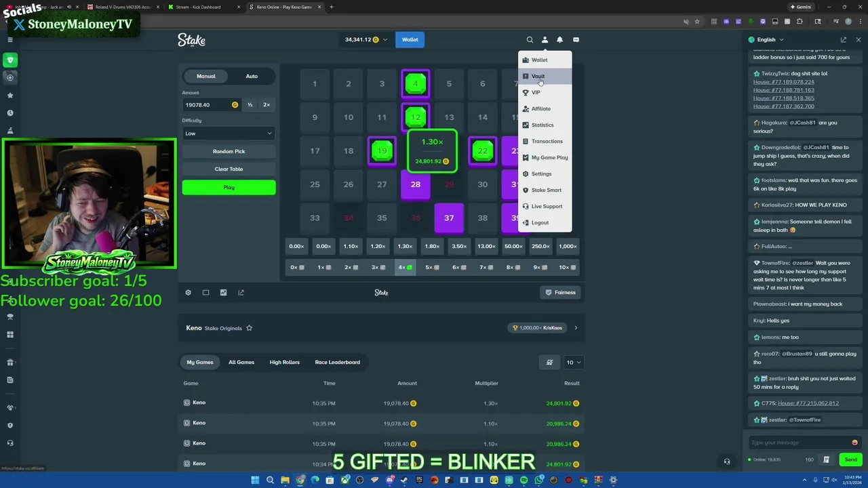868x488 pixels.
Task: Open Fairness button
Action: (x=561, y=292)
